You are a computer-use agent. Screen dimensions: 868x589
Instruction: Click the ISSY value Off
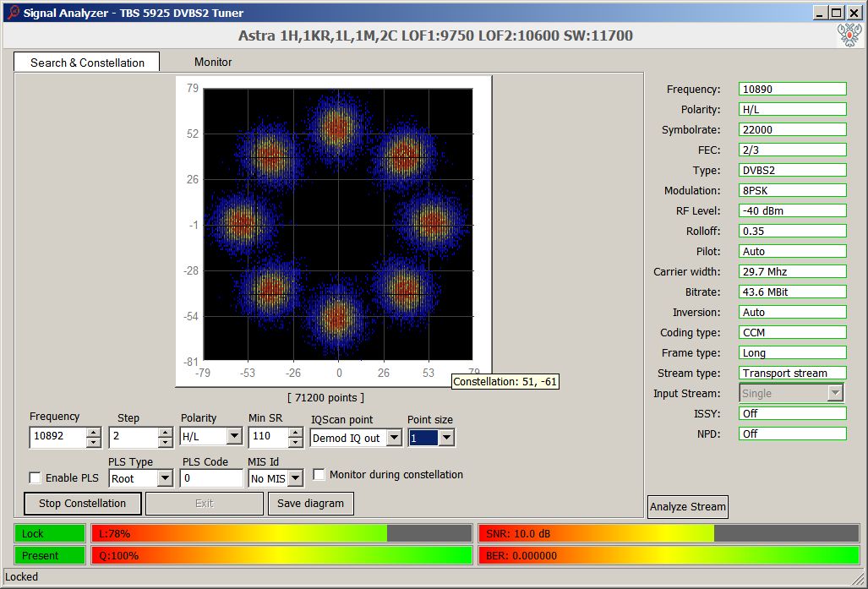[792, 413]
